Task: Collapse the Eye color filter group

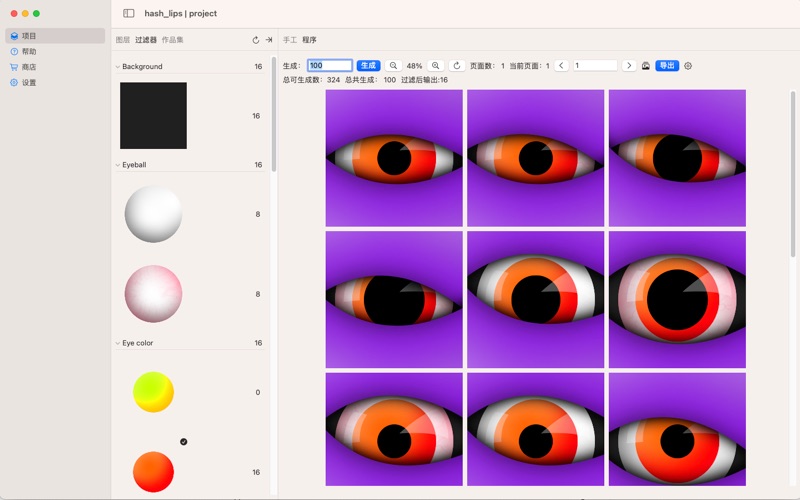Action: [117, 343]
